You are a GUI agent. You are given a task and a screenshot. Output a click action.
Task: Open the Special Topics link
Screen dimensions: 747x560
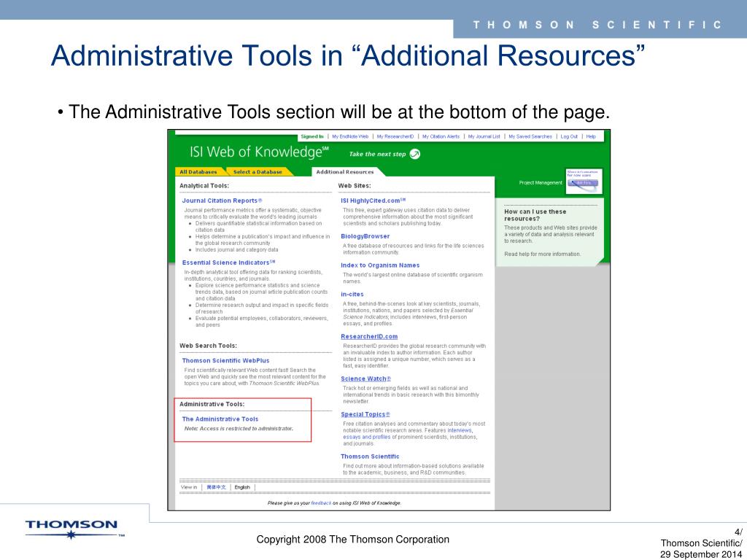365,414
